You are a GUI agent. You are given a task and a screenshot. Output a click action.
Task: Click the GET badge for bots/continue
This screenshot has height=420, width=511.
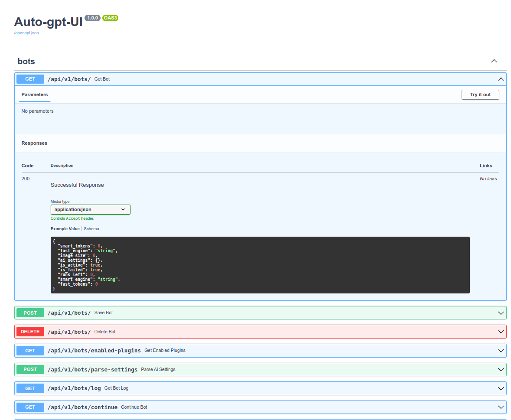coord(30,407)
